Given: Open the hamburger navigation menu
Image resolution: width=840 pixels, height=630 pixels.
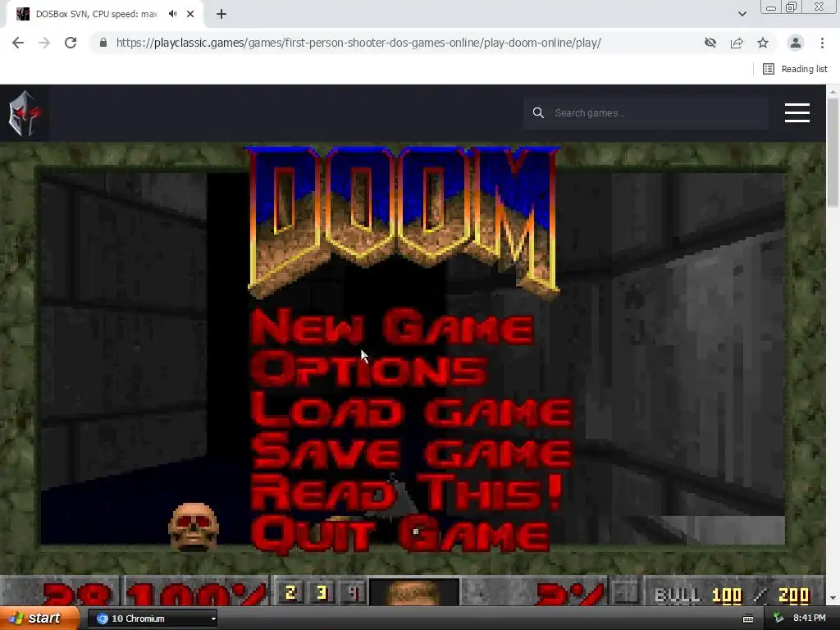Looking at the screenshot, I should (x=797, y=113).
